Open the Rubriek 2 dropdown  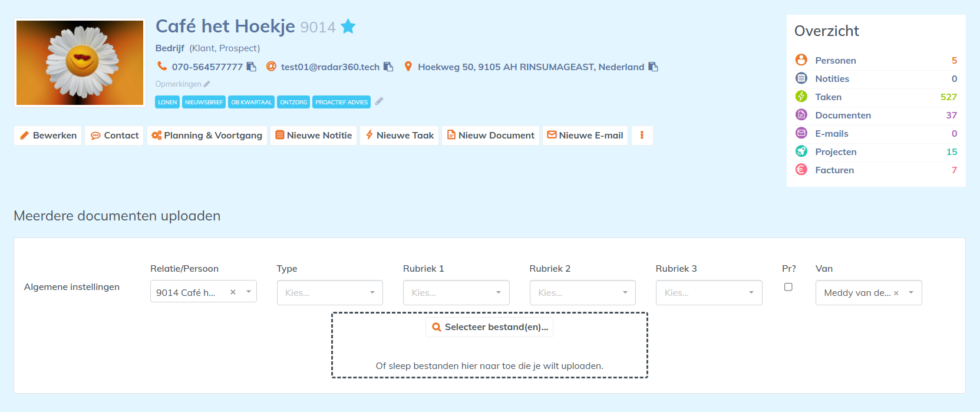coord(583,292)
